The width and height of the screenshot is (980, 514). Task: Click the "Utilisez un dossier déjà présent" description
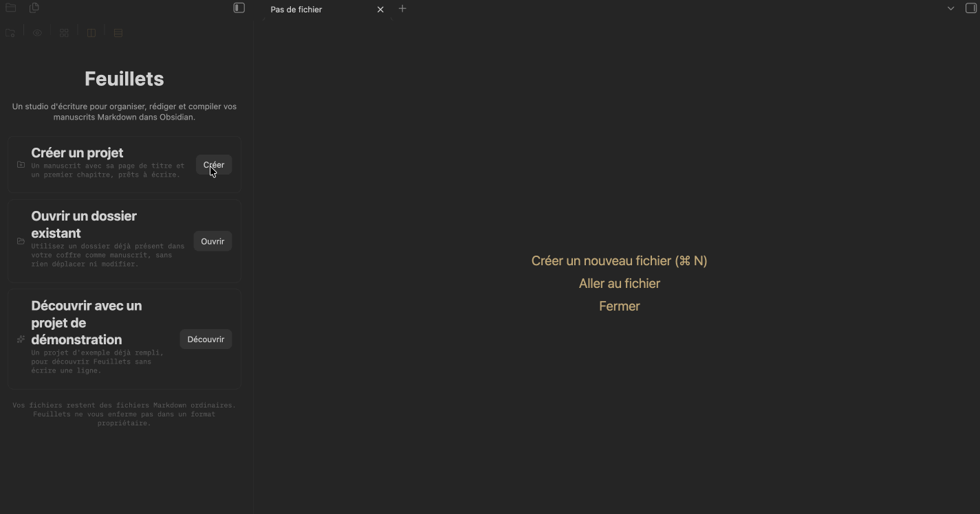click(x=108, y=255)
